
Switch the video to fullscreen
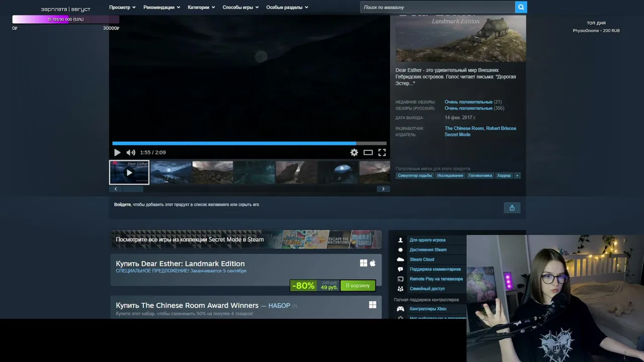382,152
